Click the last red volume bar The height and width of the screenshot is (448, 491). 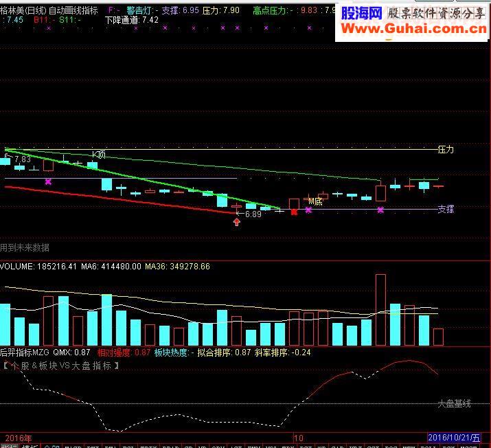[x=438, y=337]
